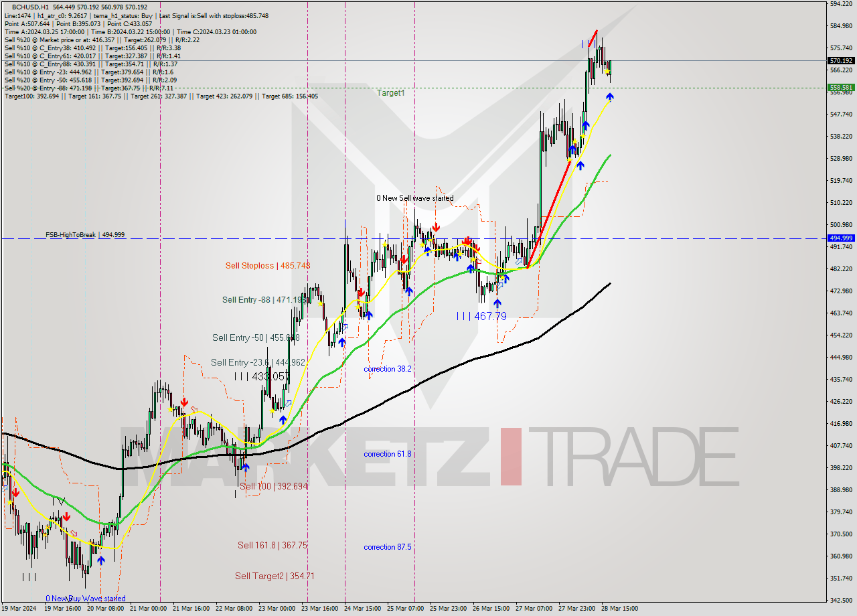Click the 'Sell 100 | 392.694' label
The image size is (857, 616).
(273, 486)
